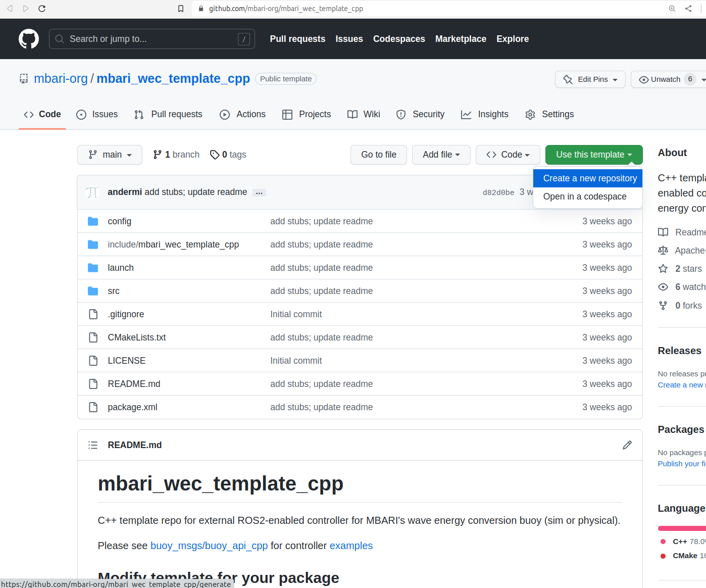
Task: Open the main branch dropdown
Action: point(110,155)
